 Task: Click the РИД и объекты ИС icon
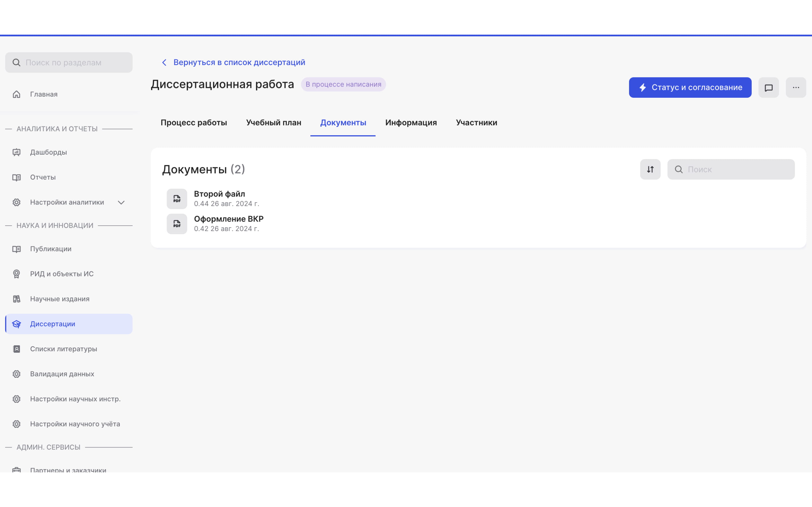pos(16,273)
